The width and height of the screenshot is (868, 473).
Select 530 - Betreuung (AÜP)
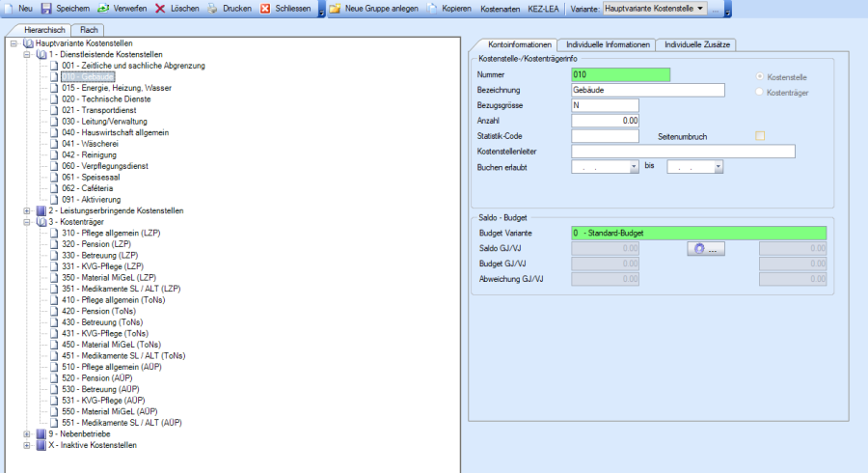(100, 389)
